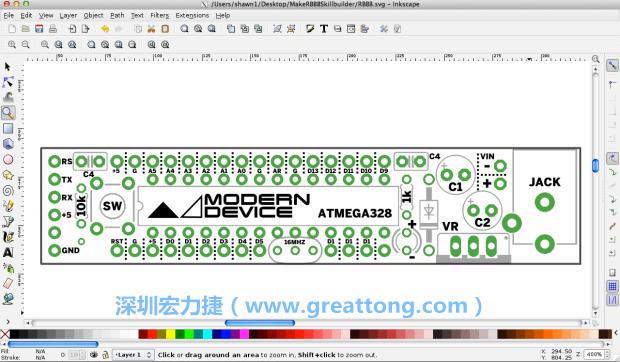Select the Eraser tool
620x362 pixels.
click(8, 283)
